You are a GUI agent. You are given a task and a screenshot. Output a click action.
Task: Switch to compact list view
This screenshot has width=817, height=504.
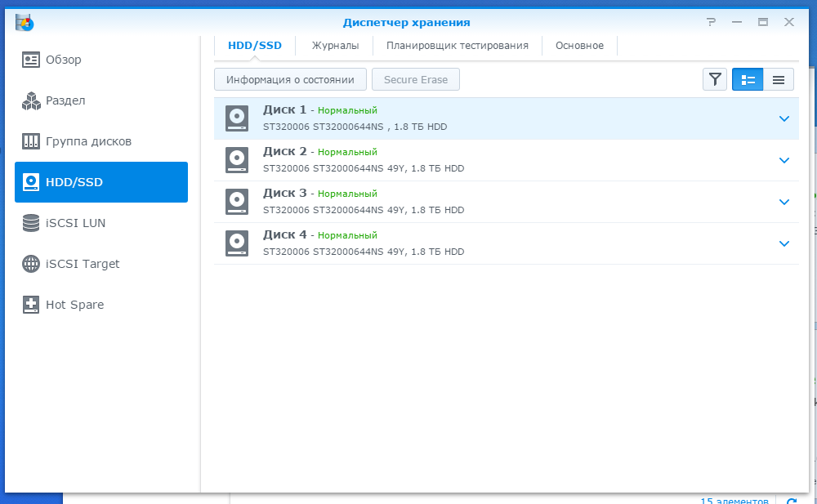[x=779, y=79]
